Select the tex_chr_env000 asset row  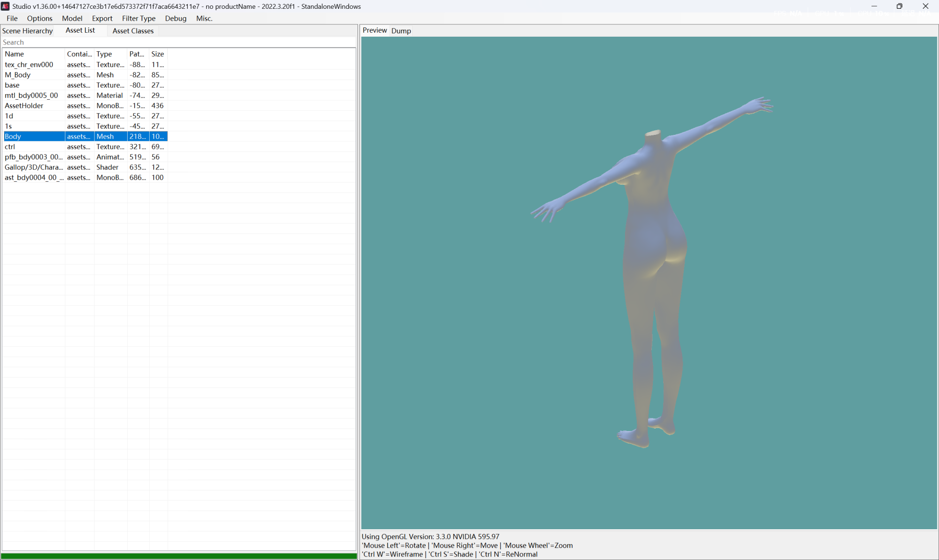pos(85,65)
